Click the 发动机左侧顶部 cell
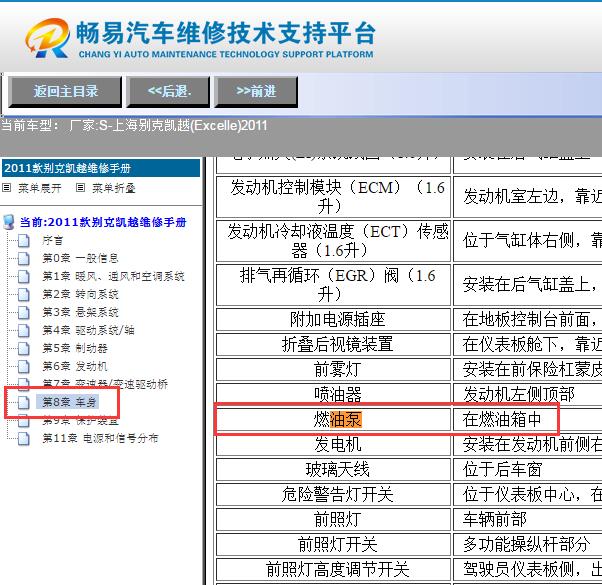 click(x=528, y=394)
